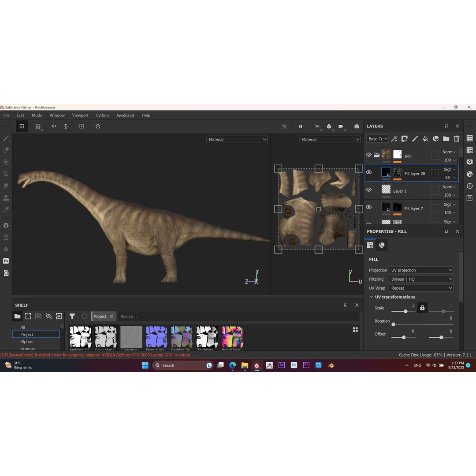Viewport: 476px width, 476px height.
Task: Open blend mode dropdown of Layer 1
Action: click(x=449, y=187)
